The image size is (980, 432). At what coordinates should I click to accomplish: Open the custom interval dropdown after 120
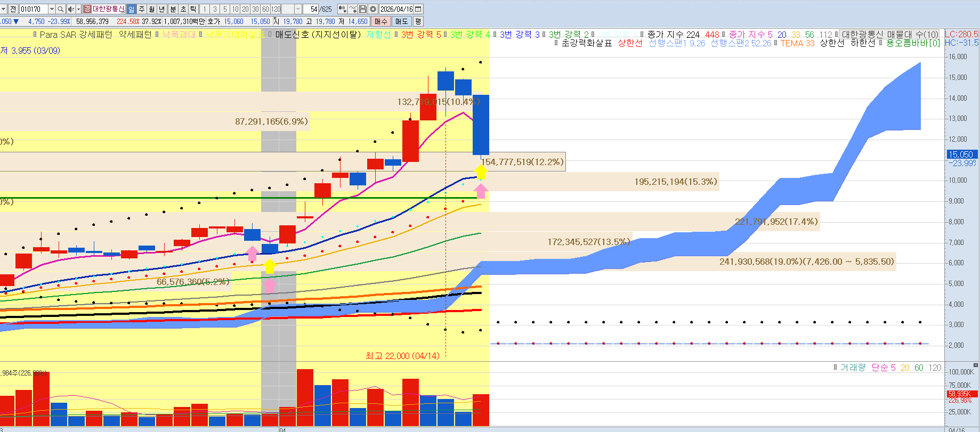(298, 9)
